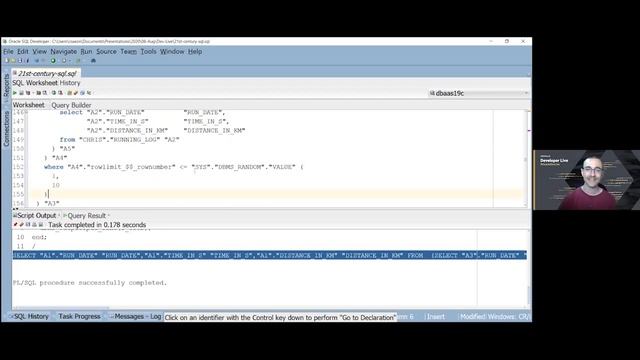This screenshot has width=640, height=360.
Task: Open the Edit menu
Action: click(23, 51)
